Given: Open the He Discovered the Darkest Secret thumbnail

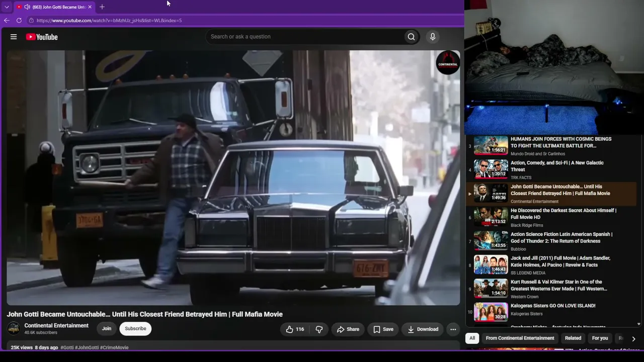Looking at the screenshot, I should coord(491,217).
